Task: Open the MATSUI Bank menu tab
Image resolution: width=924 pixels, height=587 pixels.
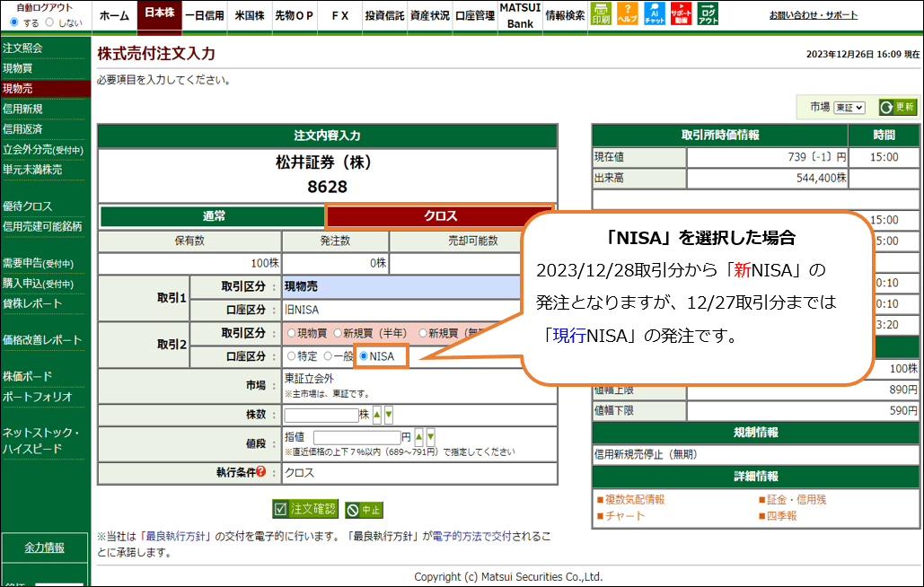Action: pyautogui.click(x=520, y=16)
